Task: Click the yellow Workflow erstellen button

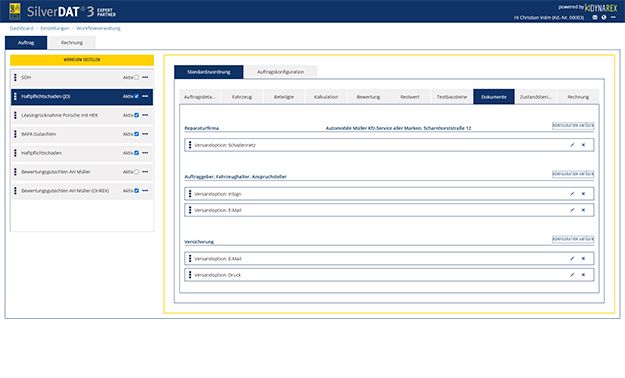Action: 82,60
